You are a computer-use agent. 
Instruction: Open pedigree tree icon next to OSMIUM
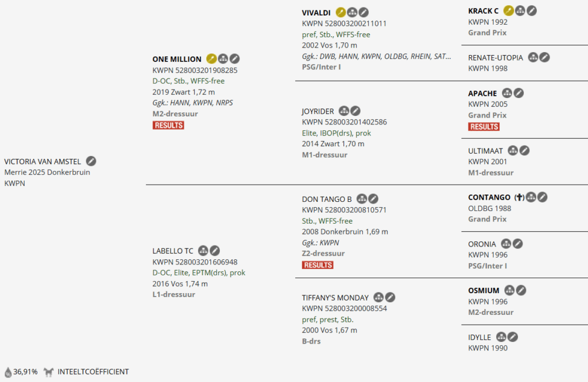(x=509, y=290)
